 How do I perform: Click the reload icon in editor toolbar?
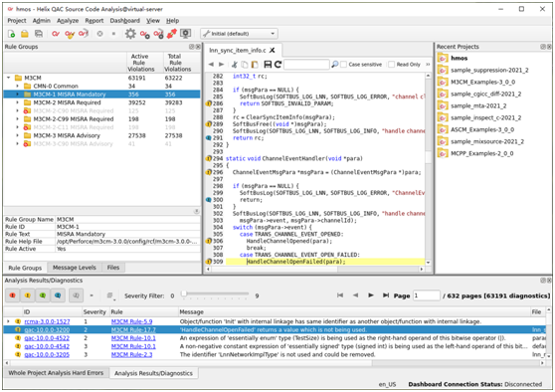click(x=277, y=64)
